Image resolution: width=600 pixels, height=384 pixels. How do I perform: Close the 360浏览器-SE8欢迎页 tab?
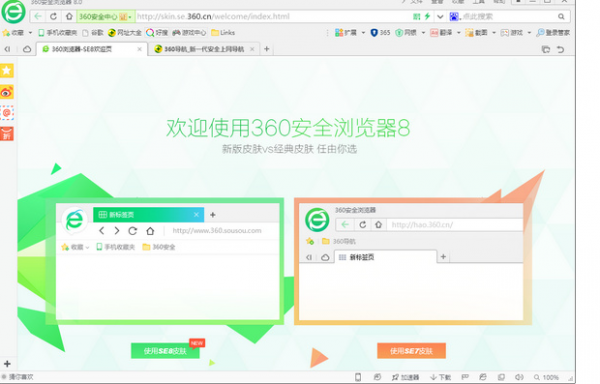[x=140, y=49]
